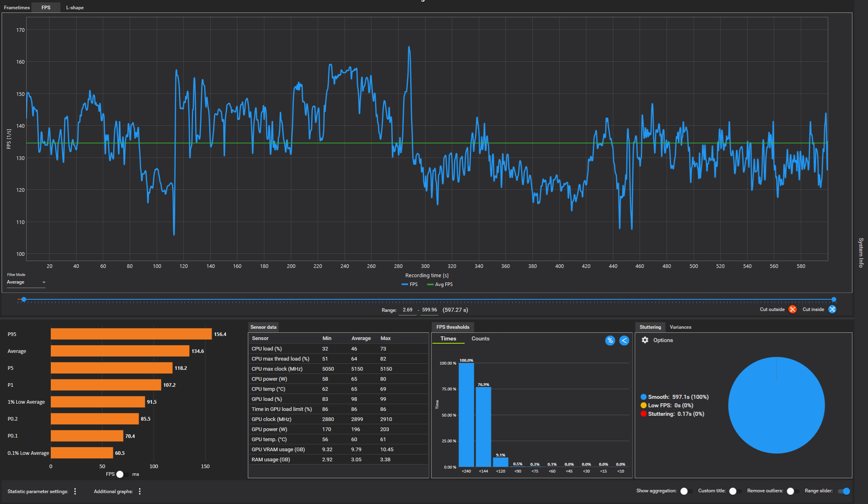Click the percent icon in FPS thresholds
Viewport: 868px width, 504px height.
pyautogui.click(x=610, y=340)
